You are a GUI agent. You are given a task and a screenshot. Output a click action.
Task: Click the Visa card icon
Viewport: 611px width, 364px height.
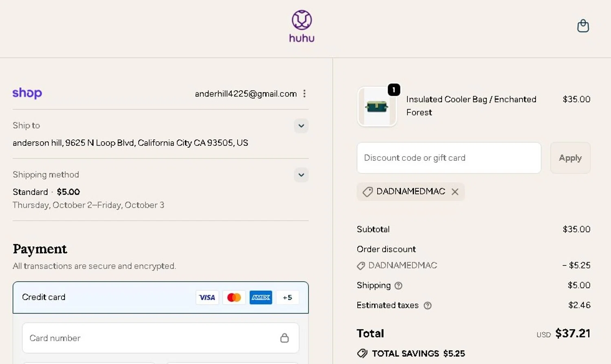pyautogui.click(x=207, y=298)
